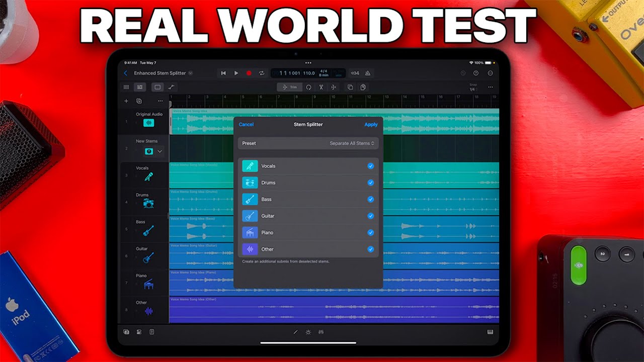Image resolution: width=644 pixels, height=362 pixels.
Task: Uncheck the Bass stem checkbox
Action: pos(371,199)
